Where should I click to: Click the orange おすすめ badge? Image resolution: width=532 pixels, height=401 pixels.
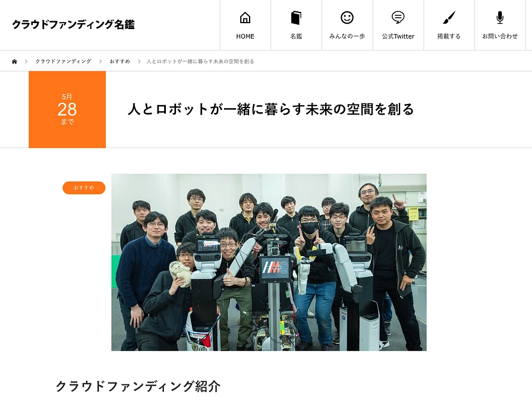83,187
